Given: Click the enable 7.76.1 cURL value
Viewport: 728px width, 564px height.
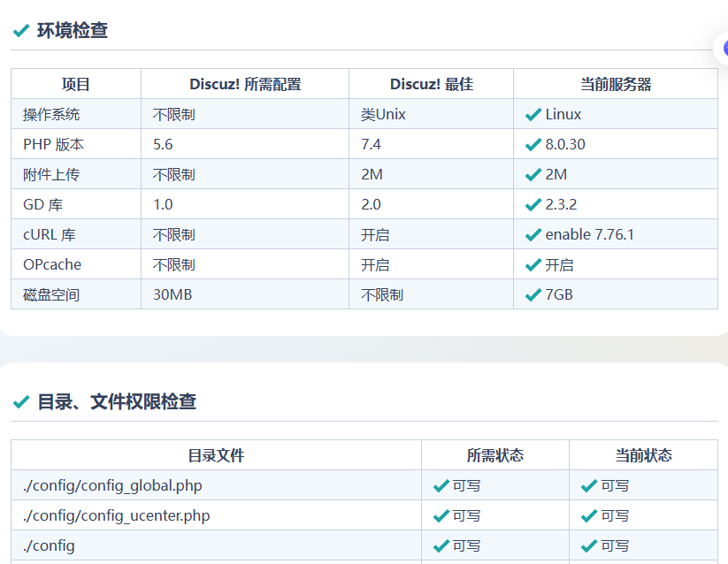Looking at the screenshot, I should pyautogui.click(x=590, y=234).
